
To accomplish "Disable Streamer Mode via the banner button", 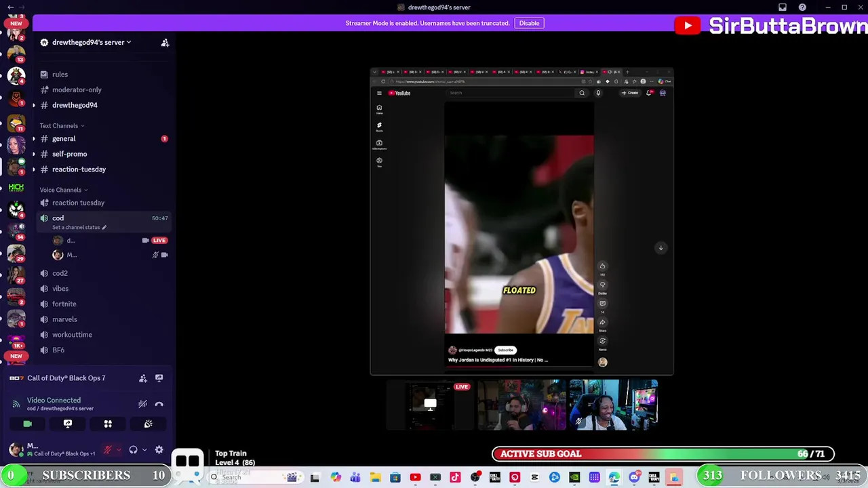I will (529, 23).
